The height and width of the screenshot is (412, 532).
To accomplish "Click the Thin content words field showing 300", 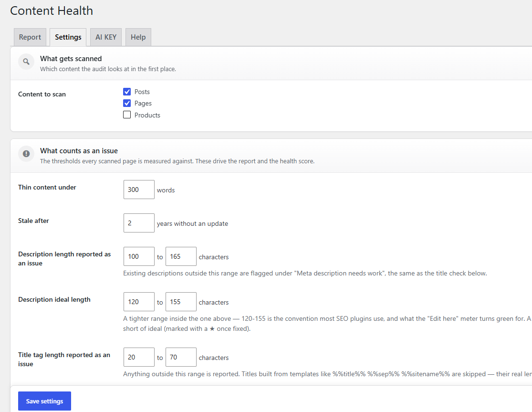I will point(139,190).
